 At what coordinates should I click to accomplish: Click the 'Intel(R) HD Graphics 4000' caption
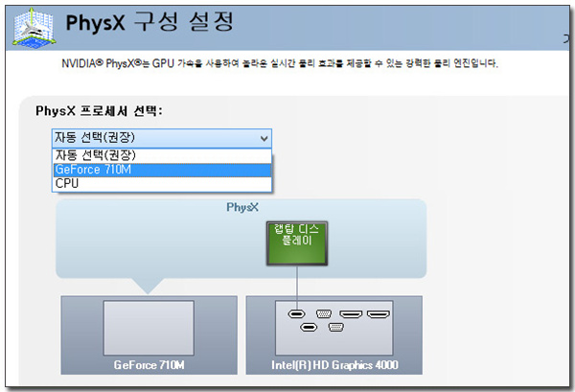point(334,365)
